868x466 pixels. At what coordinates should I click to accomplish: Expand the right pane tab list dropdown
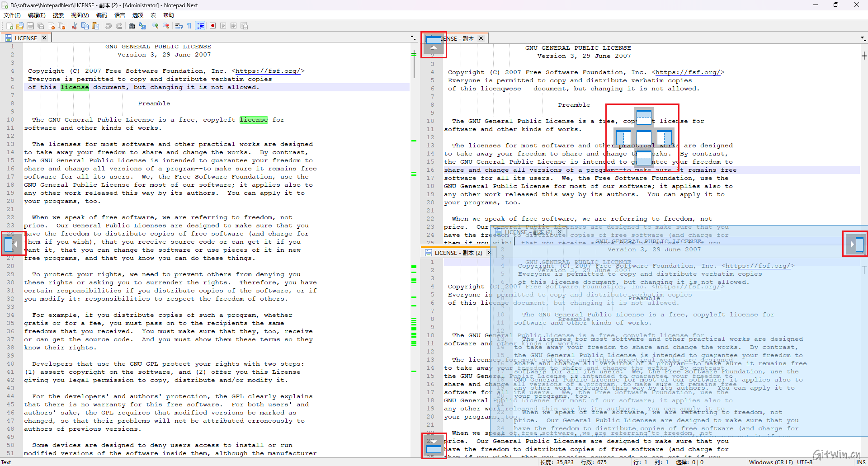(863, 38)
